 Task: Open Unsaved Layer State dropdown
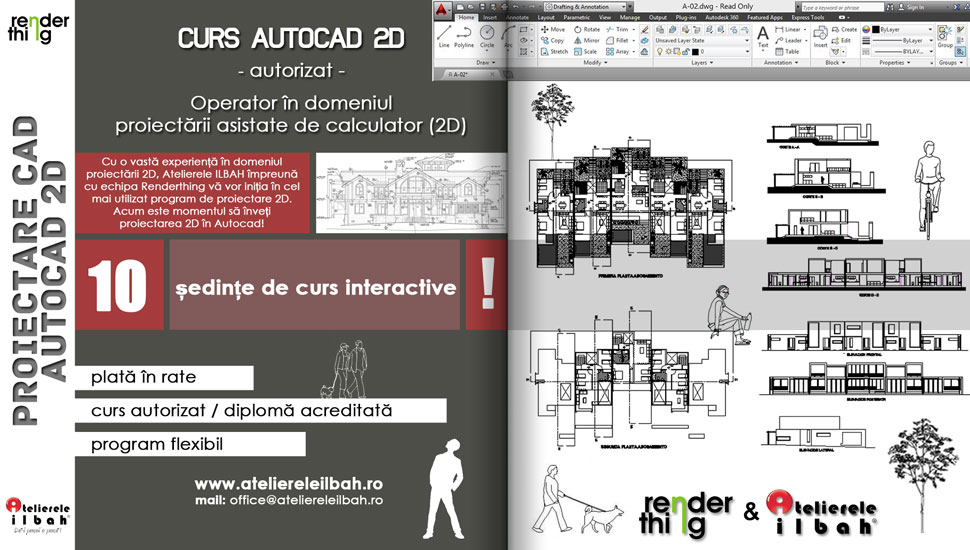tap(702, 41)
